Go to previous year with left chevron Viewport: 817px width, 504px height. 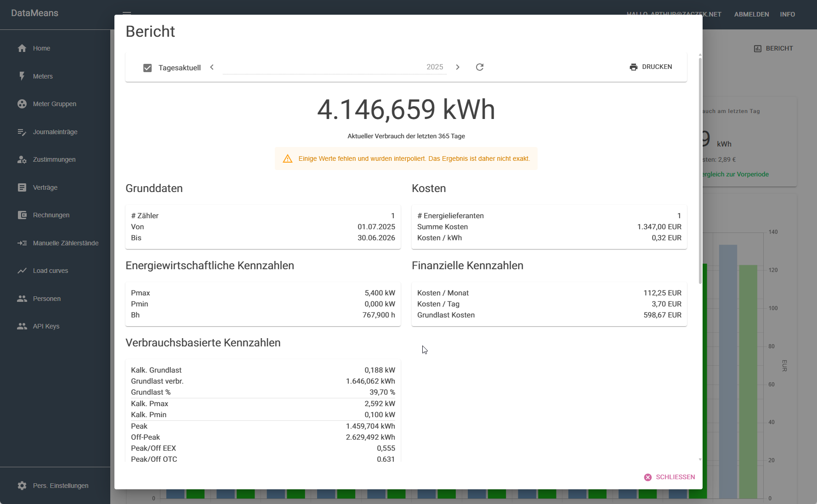(x=212, y=67)
